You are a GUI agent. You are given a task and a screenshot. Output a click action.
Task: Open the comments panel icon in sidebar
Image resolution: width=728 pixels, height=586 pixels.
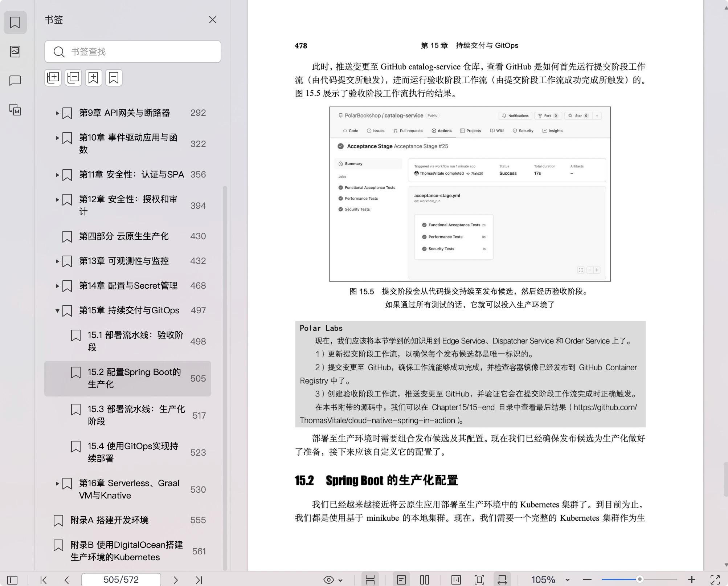click(15, 80)
